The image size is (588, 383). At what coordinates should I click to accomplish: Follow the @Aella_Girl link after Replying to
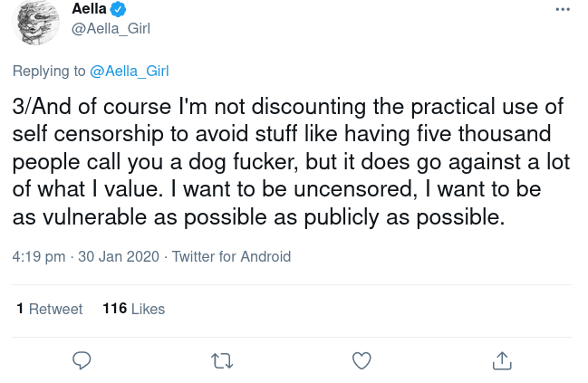coord(128,71)
